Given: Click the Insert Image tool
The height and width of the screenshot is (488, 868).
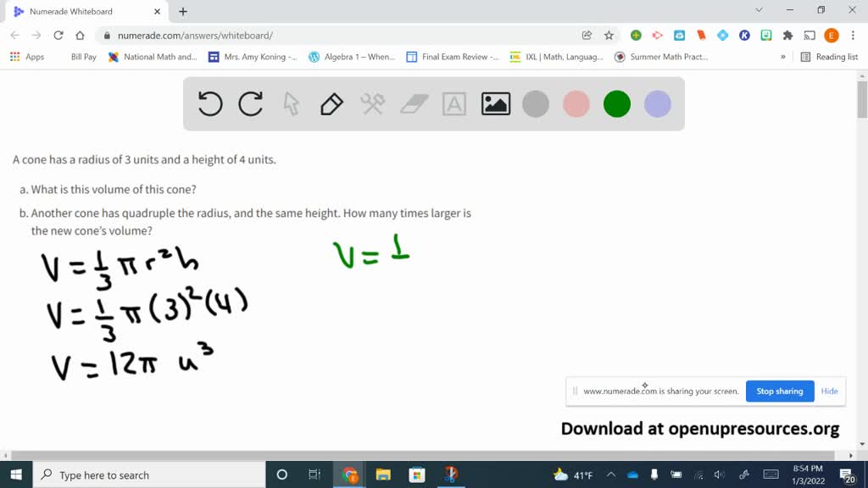Looking at the screenshot, I should pyautogui.click(x=495, y=103).
